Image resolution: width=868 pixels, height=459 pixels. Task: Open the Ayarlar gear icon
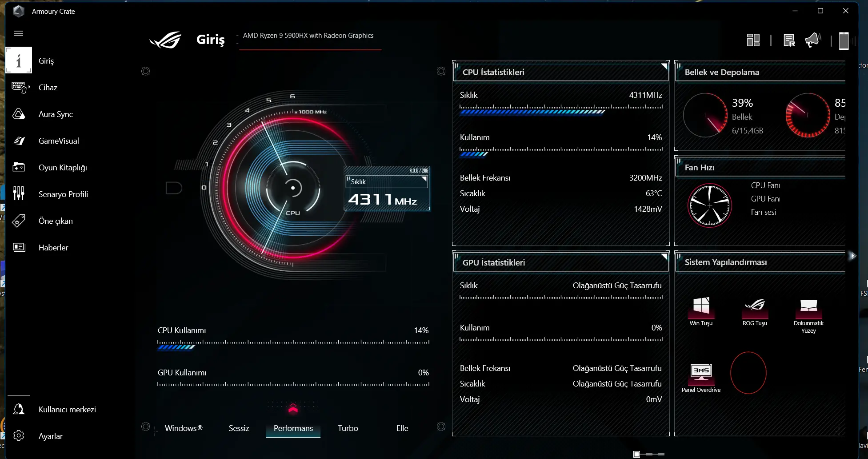click(x=19, y=436)
